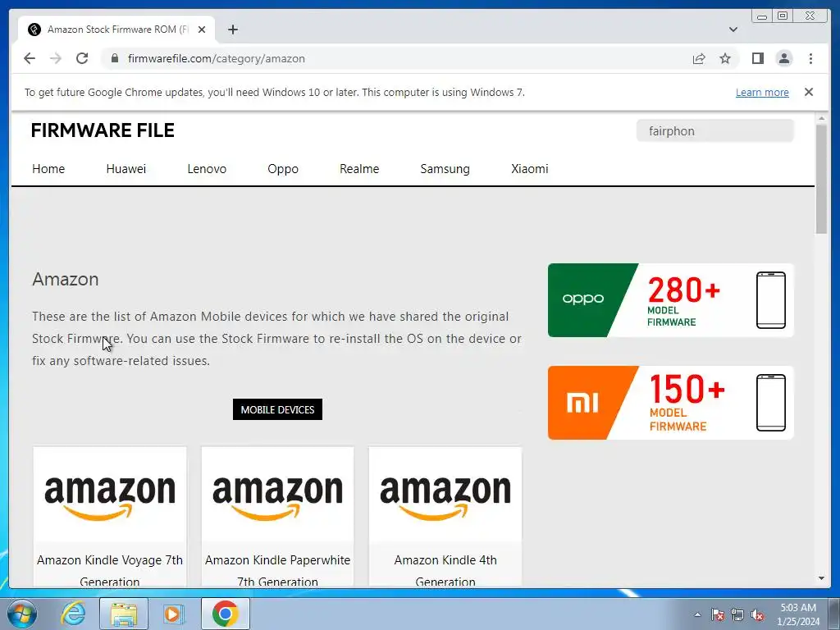Select the Amazon Stock Firmware ROM tab
The image size is (840, 630).
(116, 30)
